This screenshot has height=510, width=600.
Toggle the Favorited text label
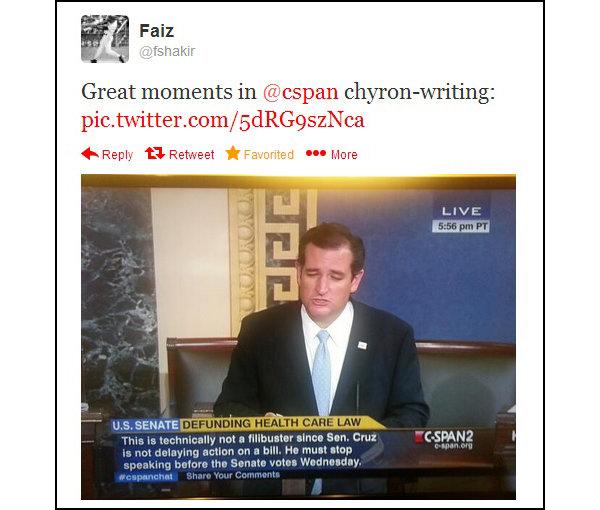(x=269, y=155)
